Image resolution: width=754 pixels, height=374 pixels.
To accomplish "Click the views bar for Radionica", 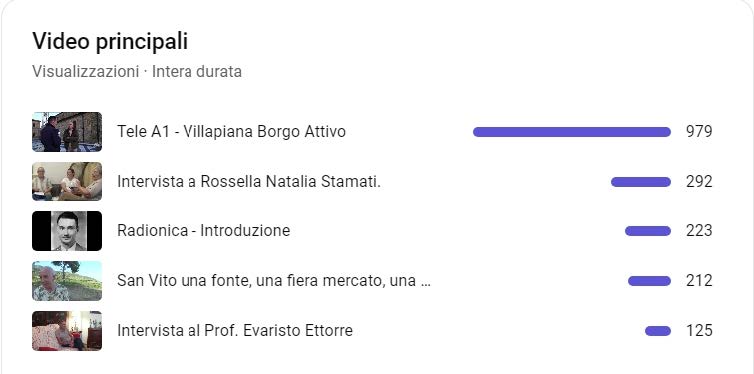I will point(648,231).
